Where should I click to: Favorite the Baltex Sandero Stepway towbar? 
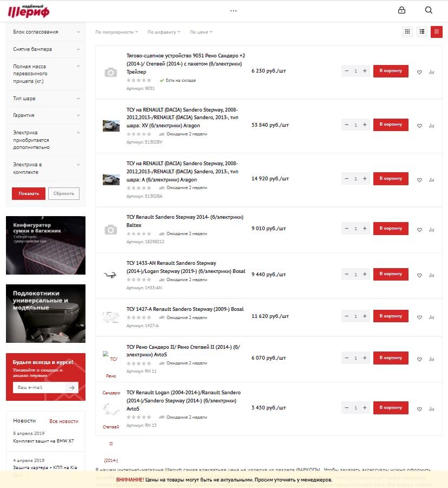pyautogui.click(x=419, y=230)
